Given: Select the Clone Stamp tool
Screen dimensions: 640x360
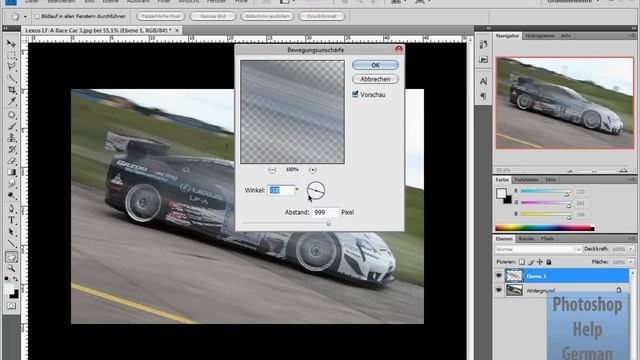Looking at the screenshot, I should click(x=11, y=138).
